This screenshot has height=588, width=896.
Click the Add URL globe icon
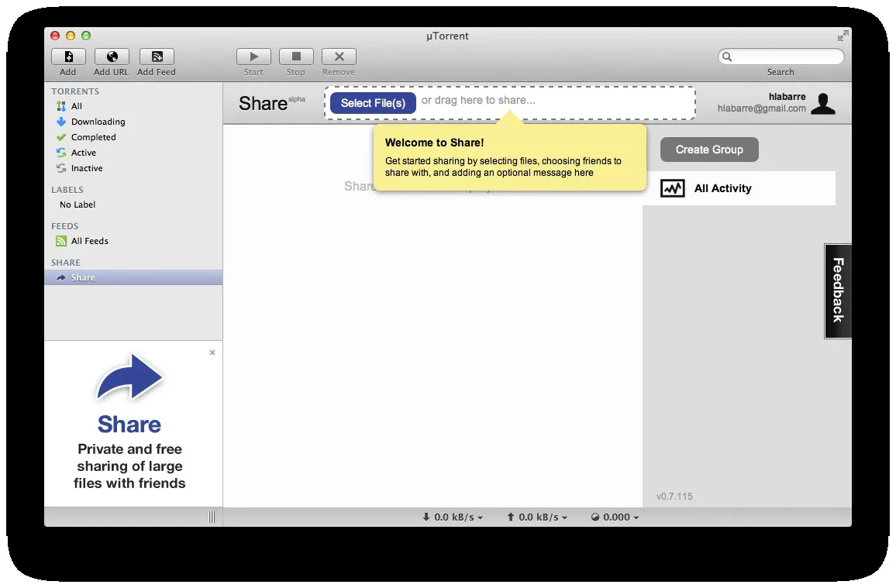tap(112, 57)
